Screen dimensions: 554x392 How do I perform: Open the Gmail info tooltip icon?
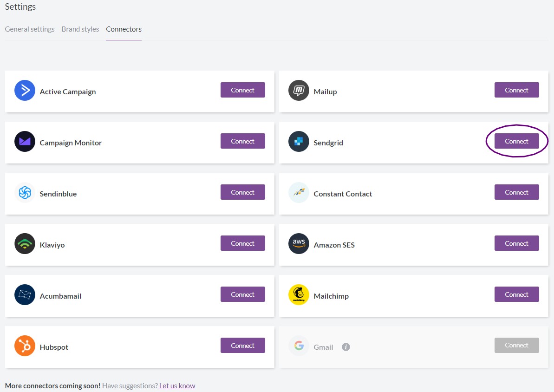pyautogui.click(x=346, y=347)
